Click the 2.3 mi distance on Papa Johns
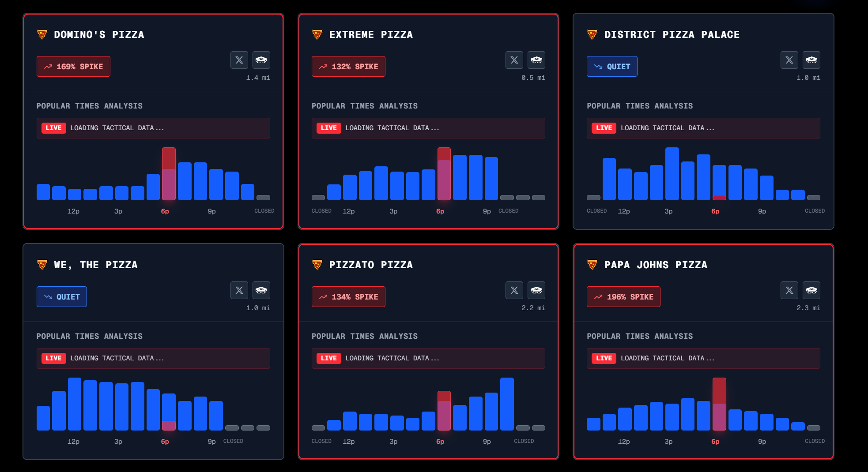Viewport: 868px width, 472px height. point(808,308)
